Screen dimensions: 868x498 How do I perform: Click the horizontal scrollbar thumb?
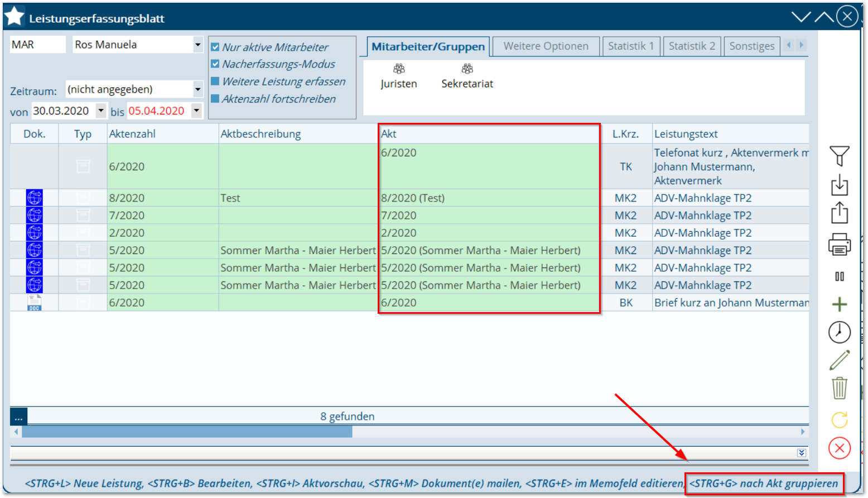click(x=187, y=432)
